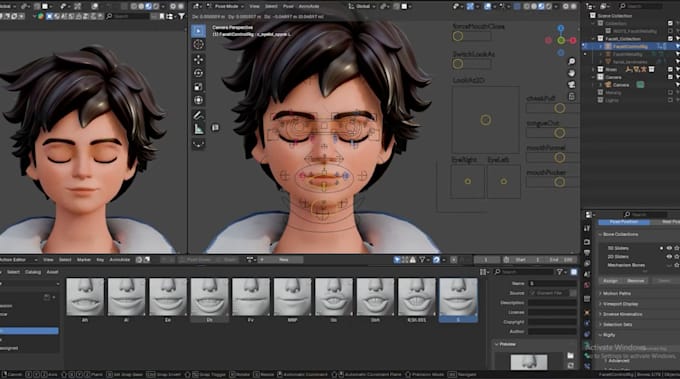Viewport: 680px width, 379px height.
Task: Open Asset menu in asset browser
Action: (x=52, y=272)
